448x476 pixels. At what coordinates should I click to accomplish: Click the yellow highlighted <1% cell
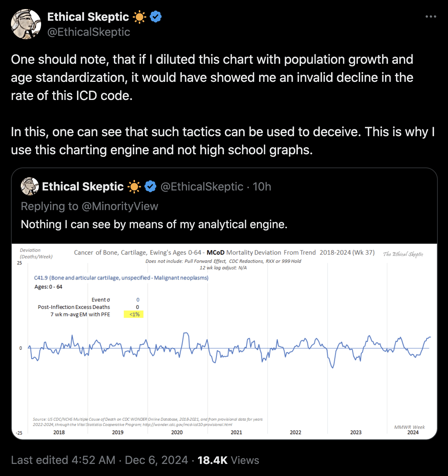[x=133, y=314]
